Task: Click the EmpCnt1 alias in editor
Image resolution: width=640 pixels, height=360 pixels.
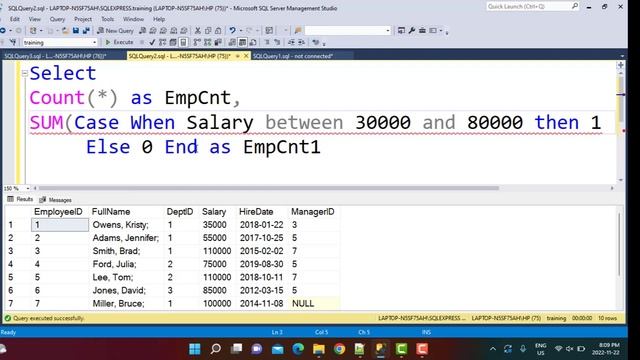Action: click(282, 147)
